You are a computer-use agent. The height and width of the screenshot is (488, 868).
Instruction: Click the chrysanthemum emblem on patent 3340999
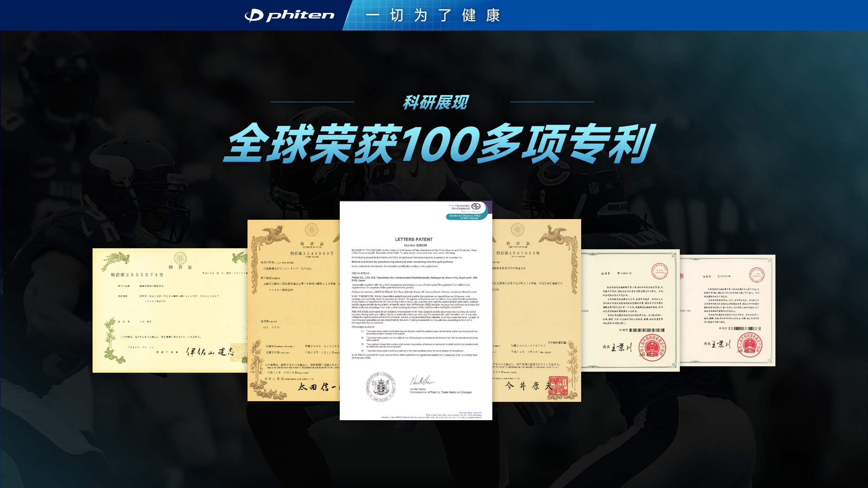pos(311,230)
